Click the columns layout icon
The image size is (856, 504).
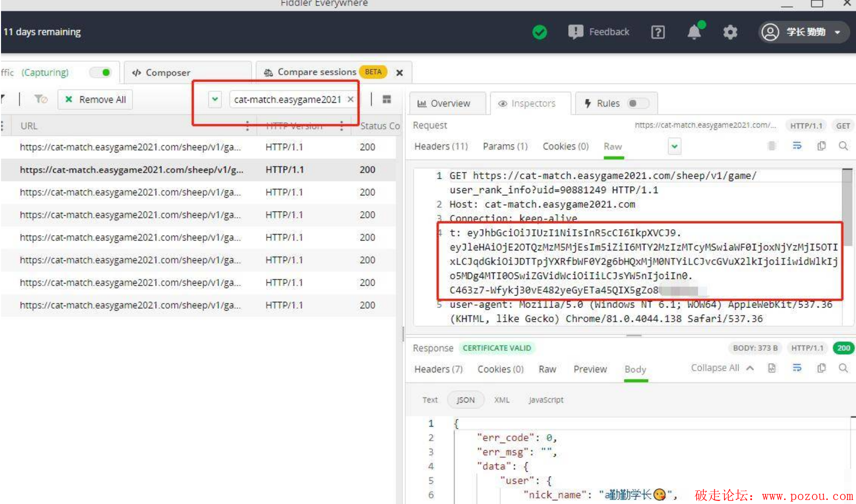[x=387, y=99]
